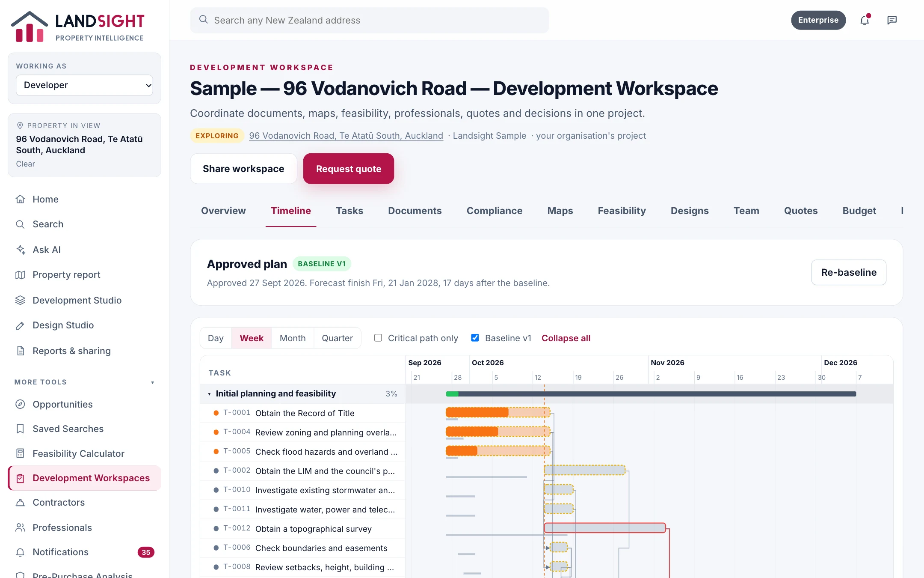The height and width of the screenshot is (578, 924).
Task: Open the Tasks tab
Action: (x=349, y=211)
